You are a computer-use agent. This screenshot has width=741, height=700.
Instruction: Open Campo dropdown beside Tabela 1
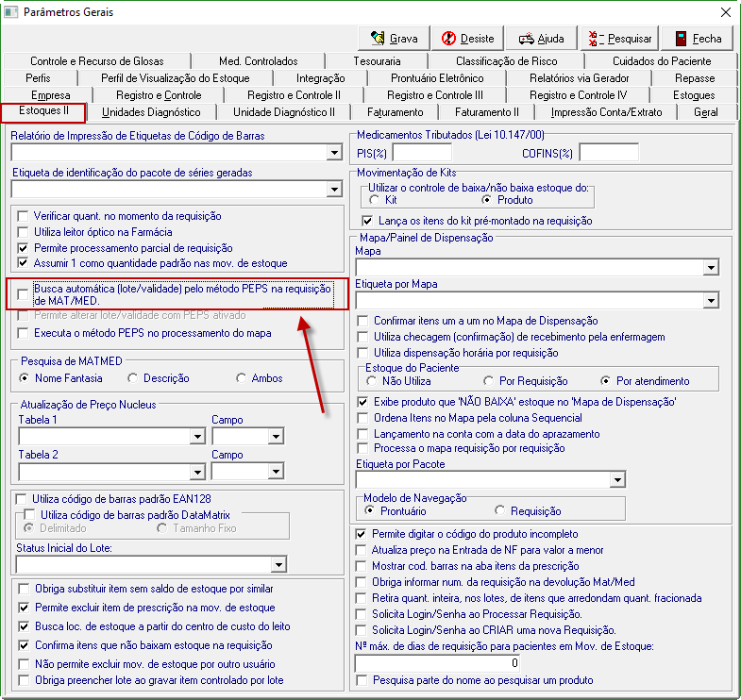tap(276, 436)
